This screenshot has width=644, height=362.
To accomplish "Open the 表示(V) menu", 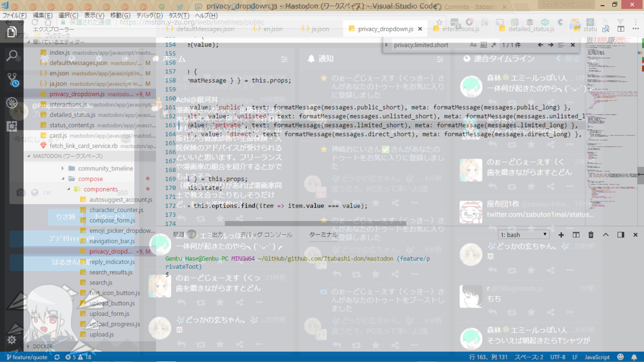I will pyautogui.click(x=94, y=16).
